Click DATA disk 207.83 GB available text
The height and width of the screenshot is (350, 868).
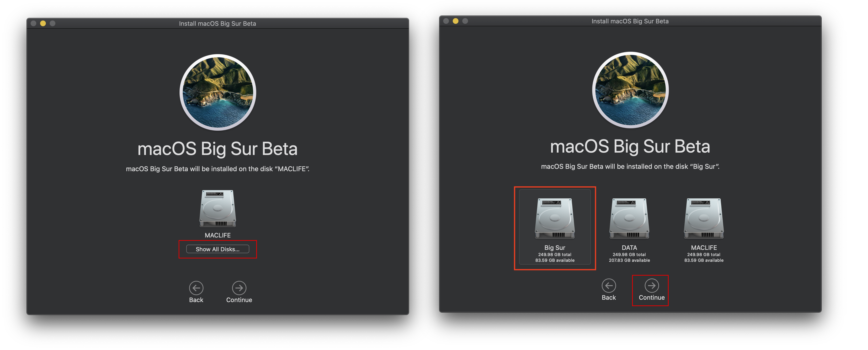629,260
